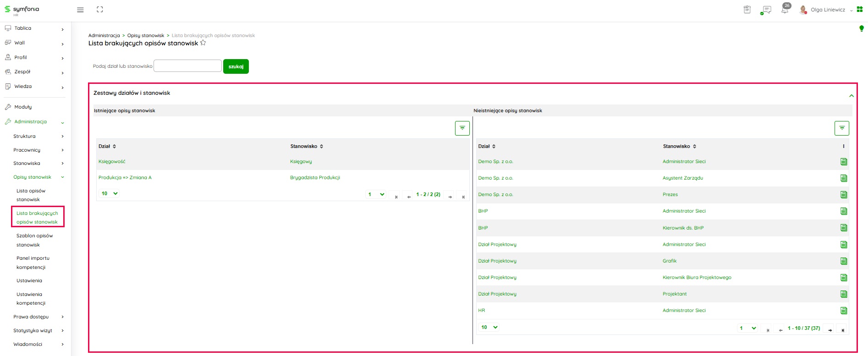Click the green lightbulb hint icon
The height and width of the screenshot is (356, 868).
tap(861, 29)
